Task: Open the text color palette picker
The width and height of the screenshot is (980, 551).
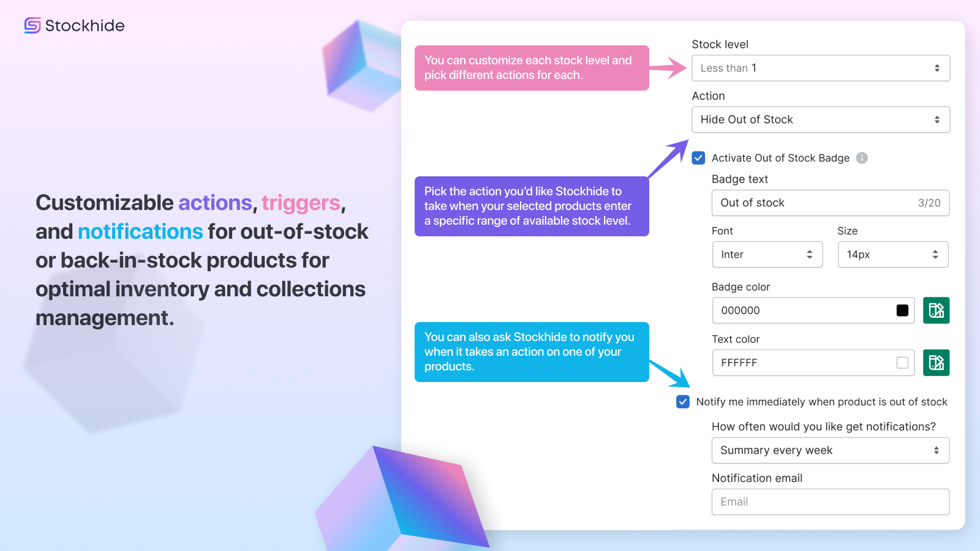Action: pyautogui.click(x=936, y=362)
